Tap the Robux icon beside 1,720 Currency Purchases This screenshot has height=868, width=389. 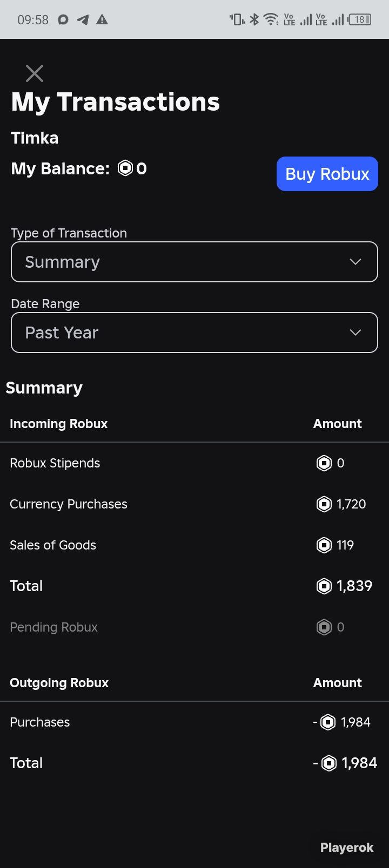point(324,504)
